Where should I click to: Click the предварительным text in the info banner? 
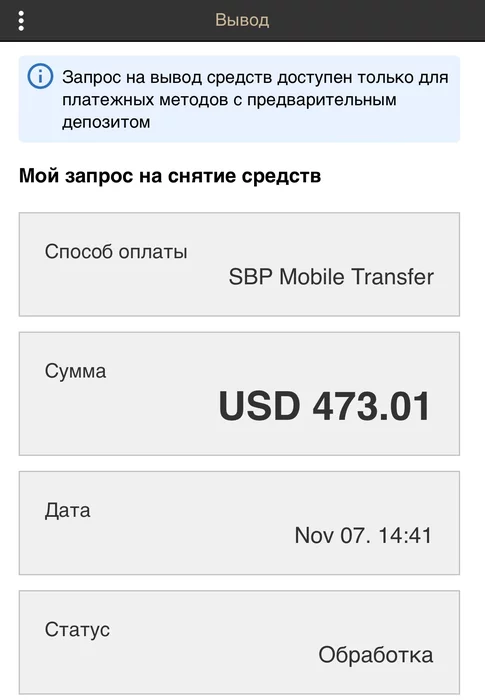tap(322, 100)
